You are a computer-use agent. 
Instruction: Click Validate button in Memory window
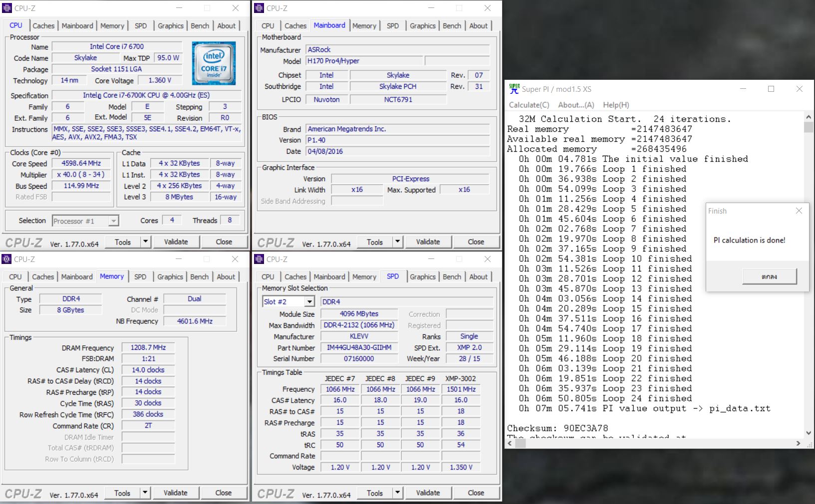pyautogui.click(x=176, y=493)
